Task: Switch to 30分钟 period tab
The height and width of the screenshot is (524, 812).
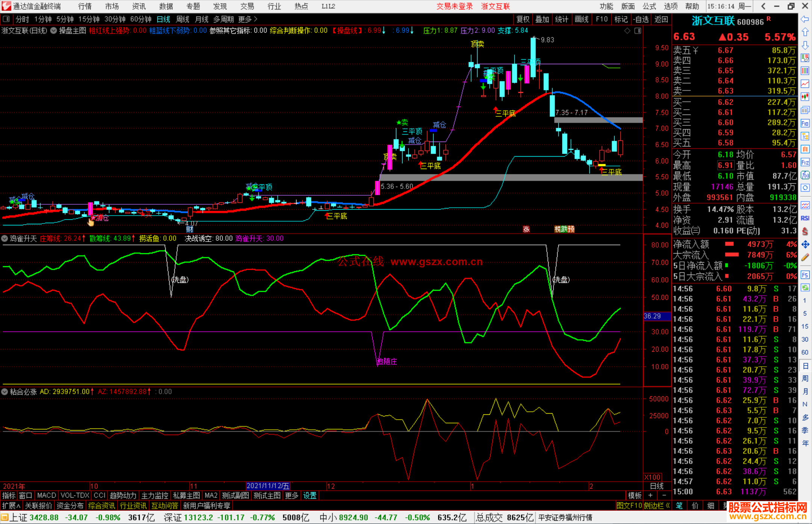Action: (x=115, y=19)
